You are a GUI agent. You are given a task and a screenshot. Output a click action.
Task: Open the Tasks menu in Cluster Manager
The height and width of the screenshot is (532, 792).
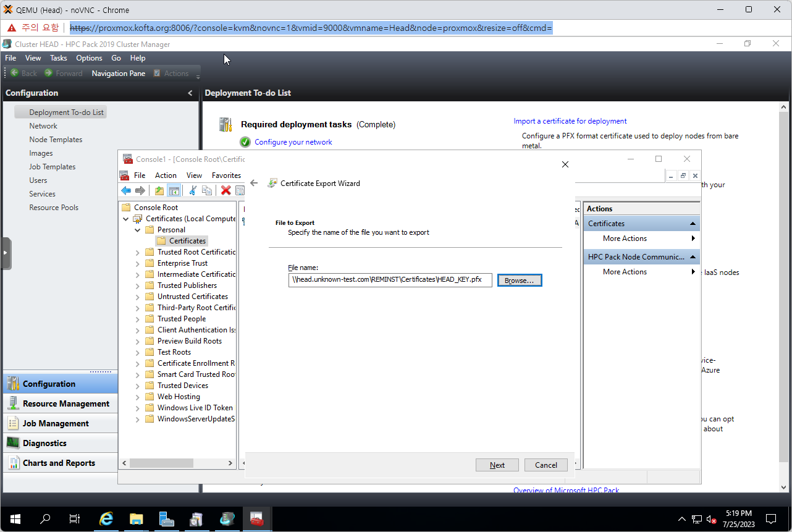pyautogui.click(x=58, y=58)
